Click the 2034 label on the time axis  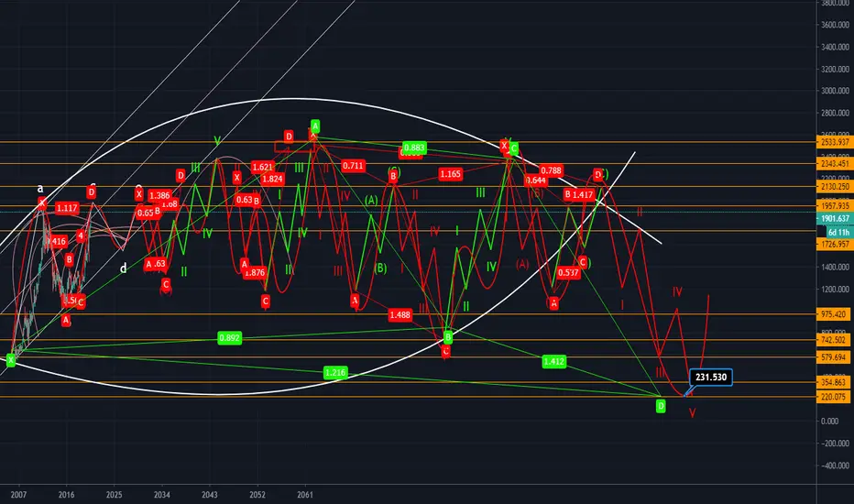point(162,495)
